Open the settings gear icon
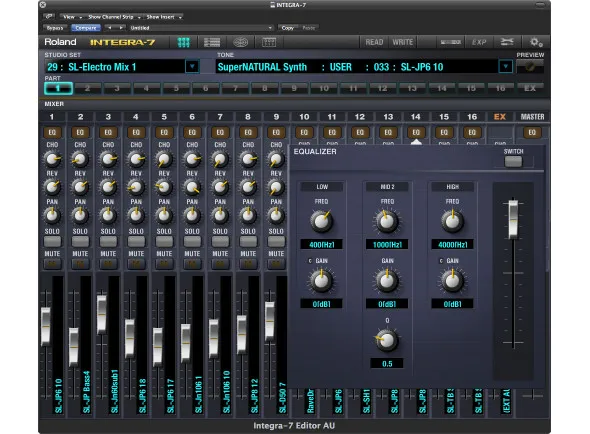The image size is (590, 434). (536, 42)
